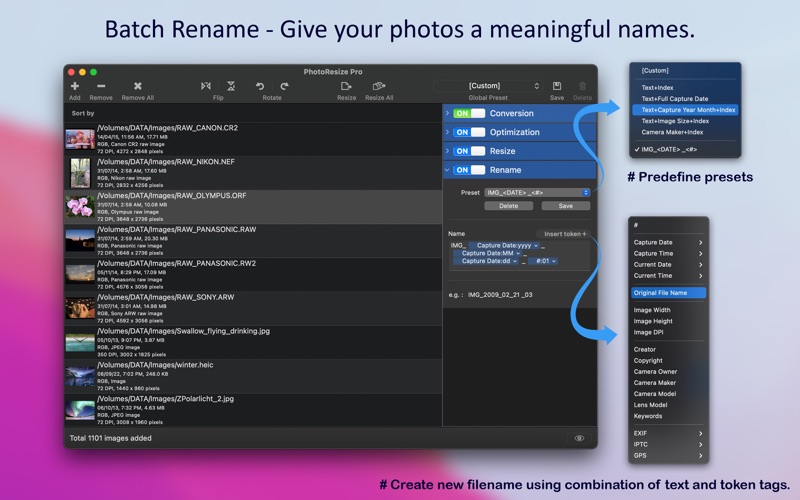Select Original File Name token
The width and height of the screenshot is (800, 500).
(x=668, y=293)
